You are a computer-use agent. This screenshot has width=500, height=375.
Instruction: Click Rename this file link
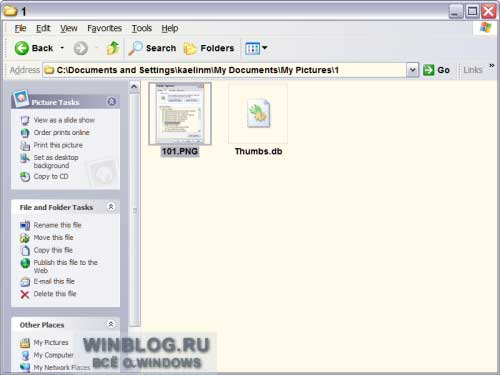click(57, 225)
